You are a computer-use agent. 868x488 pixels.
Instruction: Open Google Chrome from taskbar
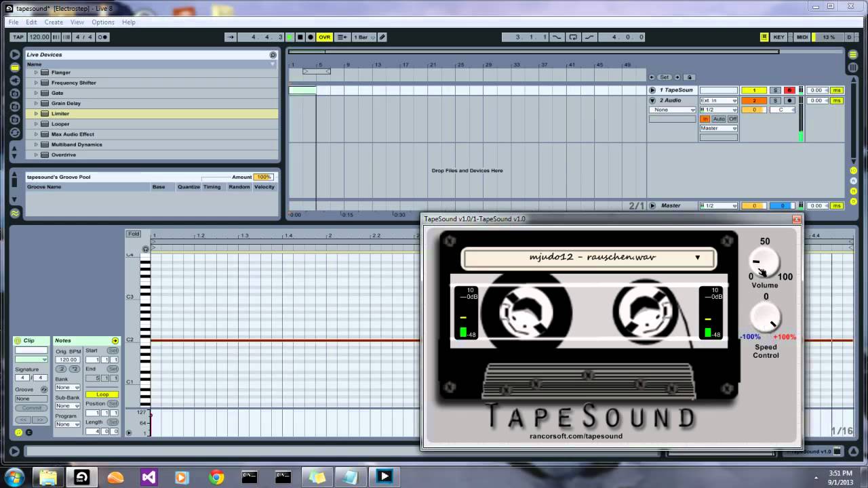[x=216, y=477]
